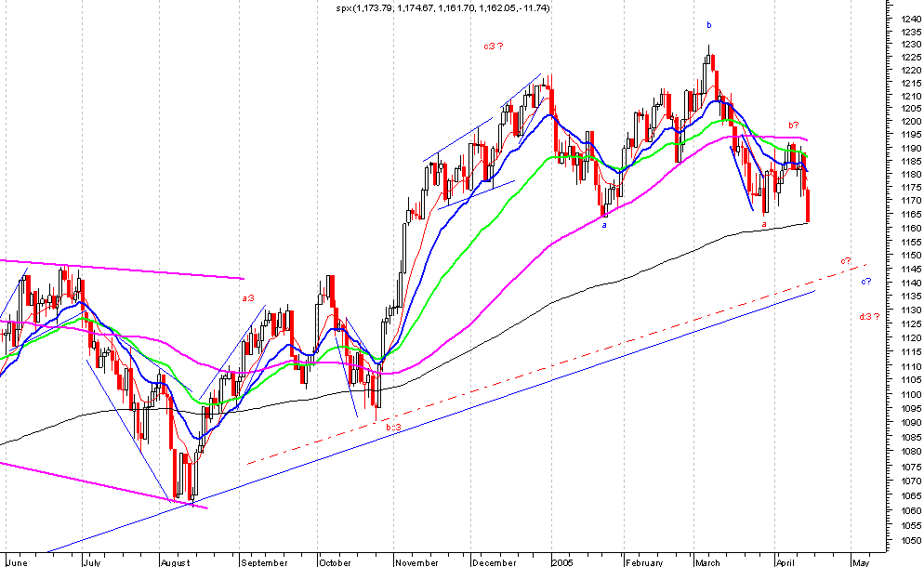This screenshot has height=567, width=924.
Task: Select the 1100 price axis value
Action: [911, 395]
